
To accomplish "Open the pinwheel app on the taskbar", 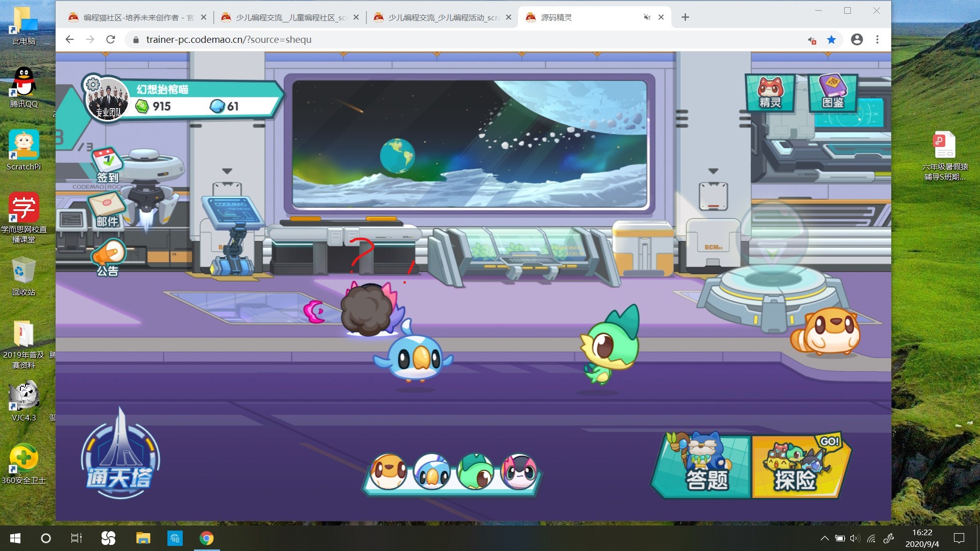I will [x=108, y=538].
